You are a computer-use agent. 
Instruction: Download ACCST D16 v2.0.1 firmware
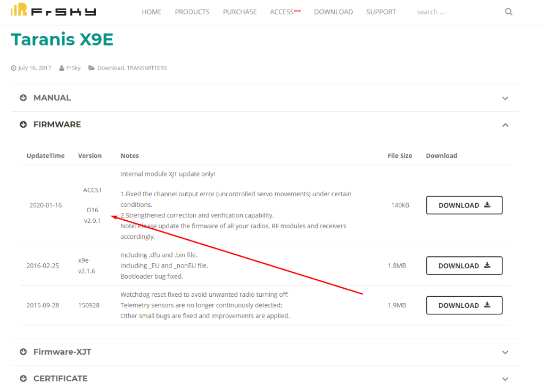(464, 205)
